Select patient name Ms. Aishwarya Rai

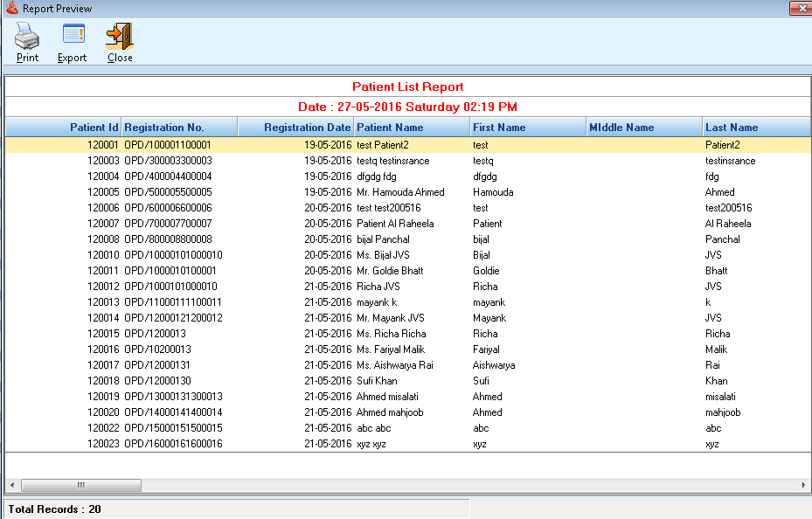click(394, 365)
